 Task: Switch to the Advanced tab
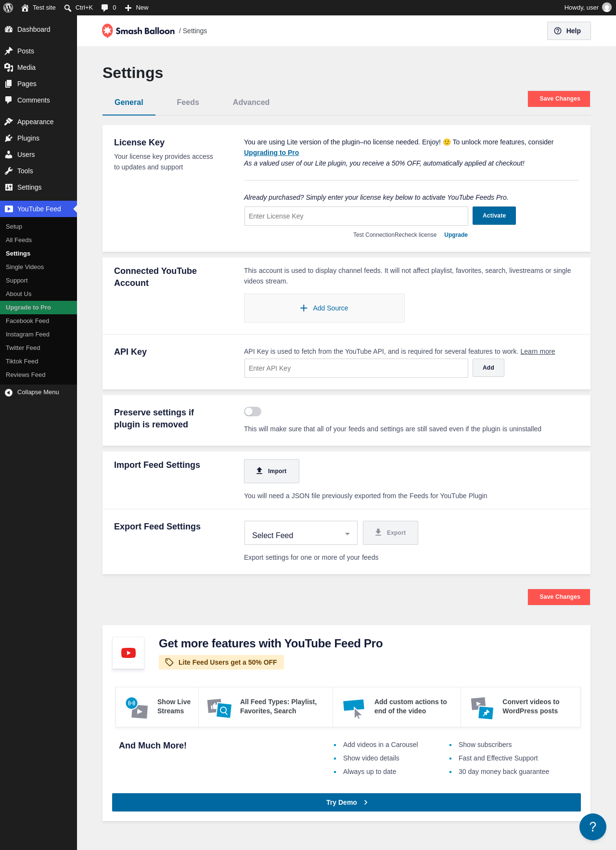click(251, 102)
